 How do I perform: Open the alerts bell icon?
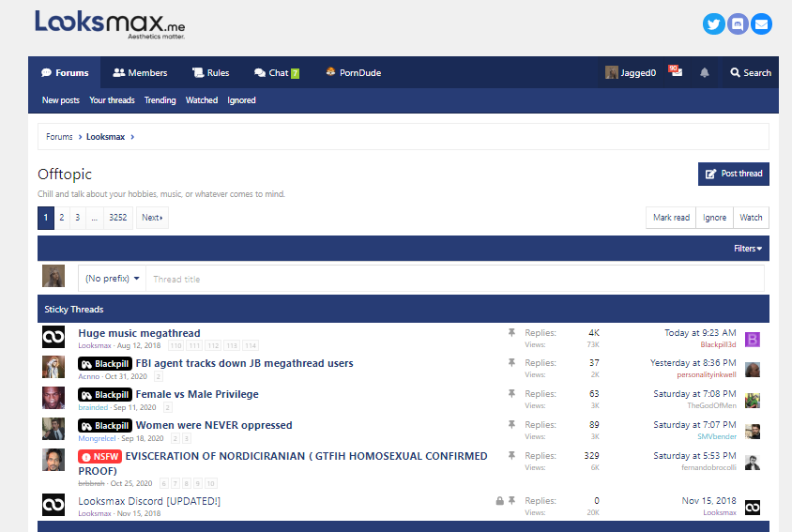coord(704,73)
